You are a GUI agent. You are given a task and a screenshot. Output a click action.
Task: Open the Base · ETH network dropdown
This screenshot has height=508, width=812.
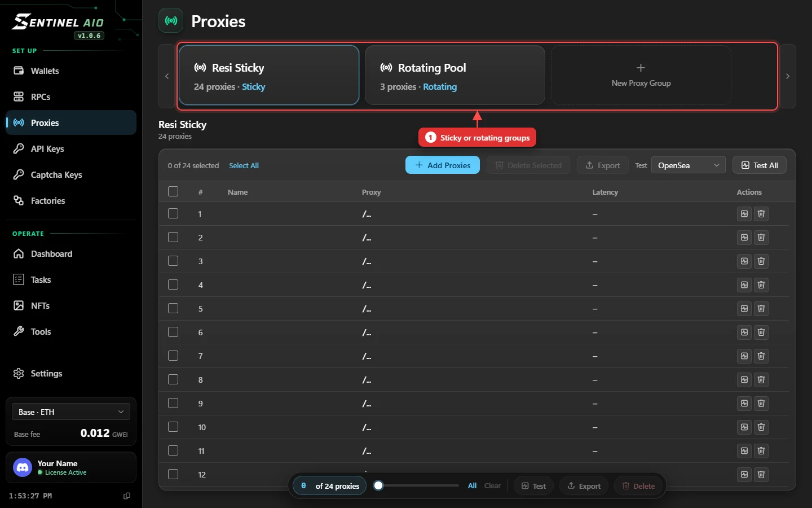pos(71,412)
